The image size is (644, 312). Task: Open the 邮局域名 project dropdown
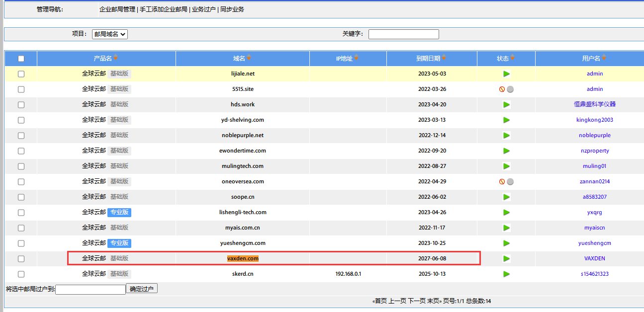click(x=110, y=34)
